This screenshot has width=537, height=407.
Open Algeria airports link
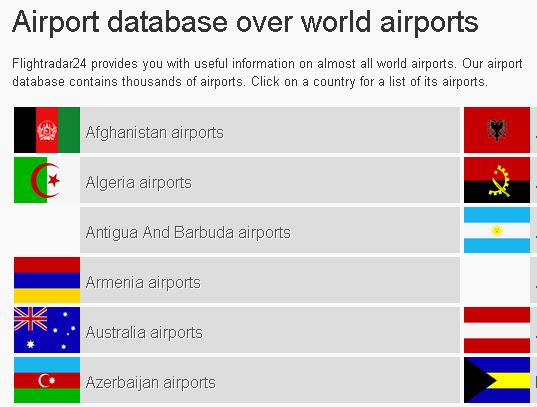coord(139,183)
